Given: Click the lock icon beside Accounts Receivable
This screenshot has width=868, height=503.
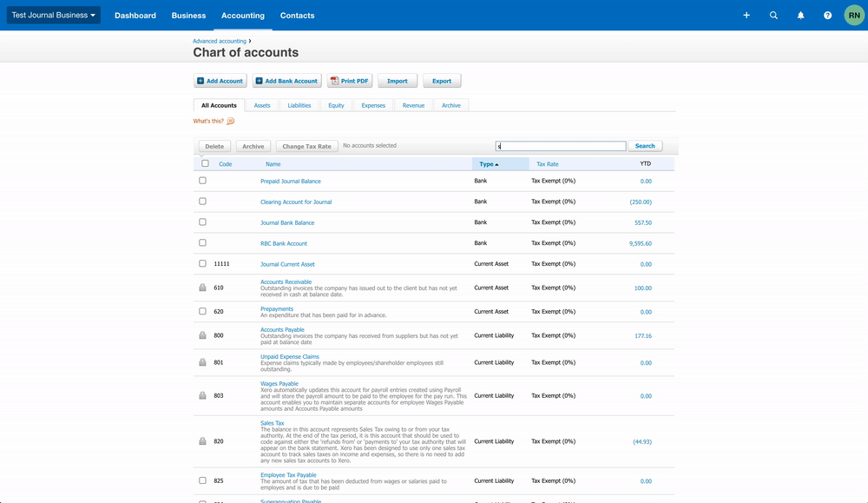Looking at the screenshot, I should (202, 287).
